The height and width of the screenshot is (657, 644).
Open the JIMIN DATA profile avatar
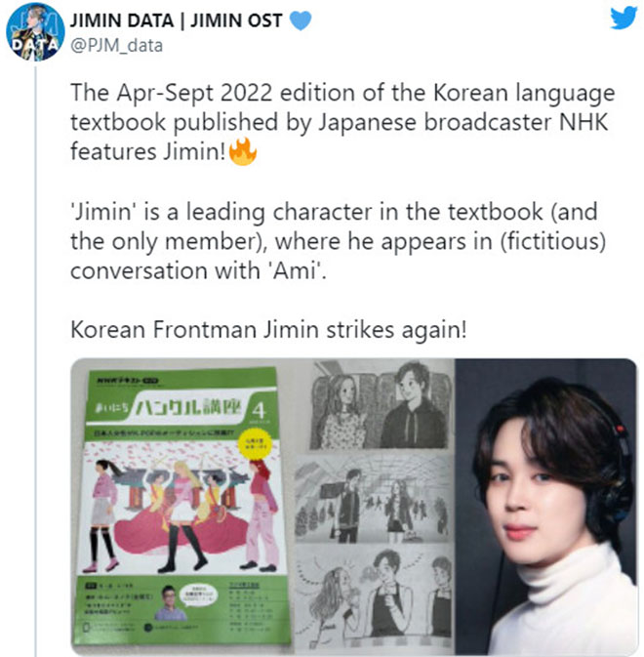(x=35, y=32)
